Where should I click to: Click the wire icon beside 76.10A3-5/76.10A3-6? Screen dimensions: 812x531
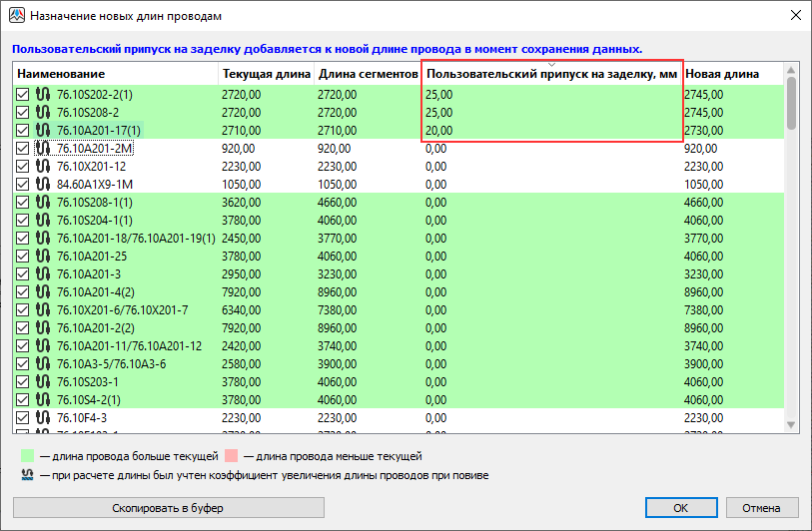(43, 363)
